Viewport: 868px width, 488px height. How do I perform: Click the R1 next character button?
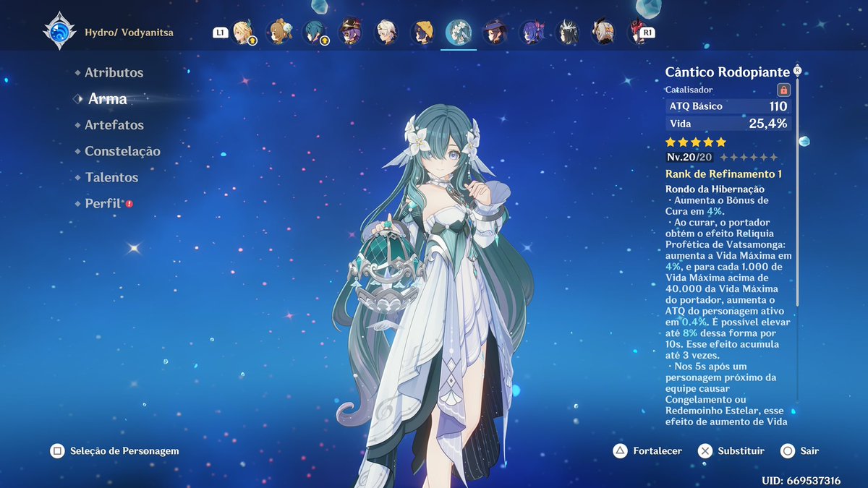point(647,33)
